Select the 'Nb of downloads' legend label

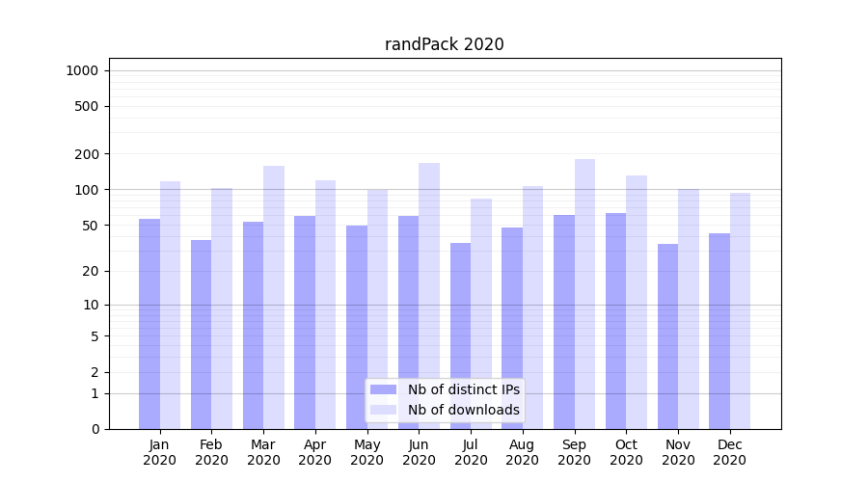tap(463, 410)
